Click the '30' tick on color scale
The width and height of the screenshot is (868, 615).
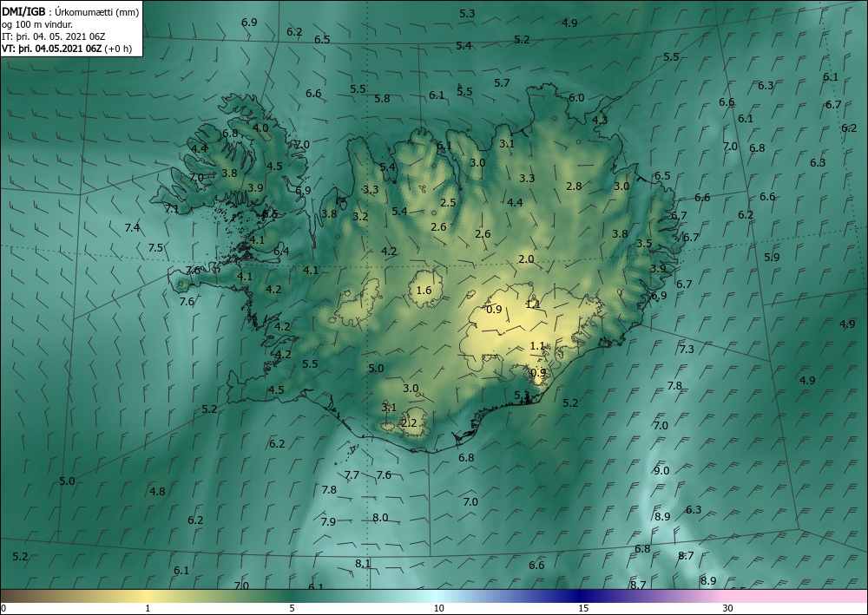(728, 608)
